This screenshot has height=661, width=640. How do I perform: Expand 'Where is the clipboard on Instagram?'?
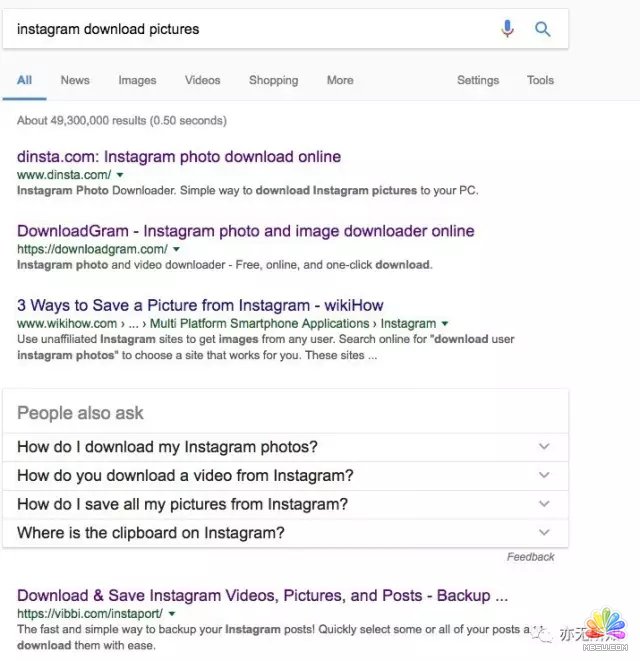[x=285, y=533]
